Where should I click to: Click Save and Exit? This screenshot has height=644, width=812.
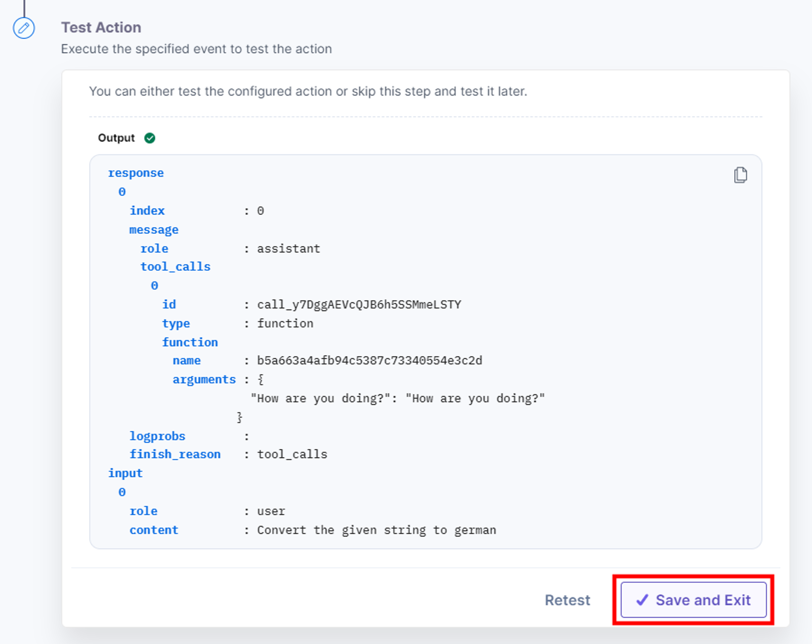point(693,600)
